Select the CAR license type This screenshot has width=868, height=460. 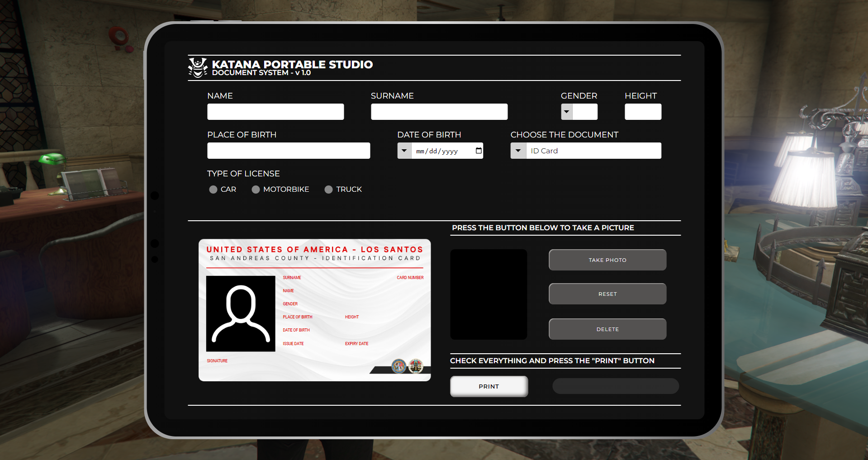tap(213, 190)
